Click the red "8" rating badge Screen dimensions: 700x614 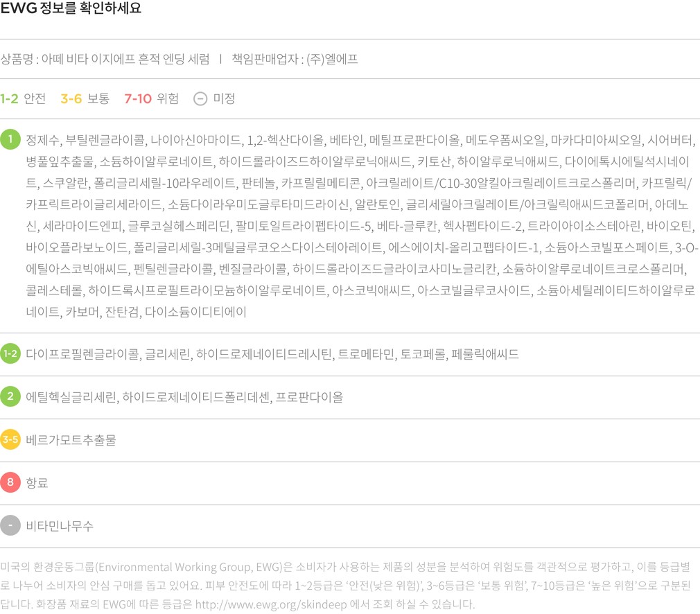10,483
